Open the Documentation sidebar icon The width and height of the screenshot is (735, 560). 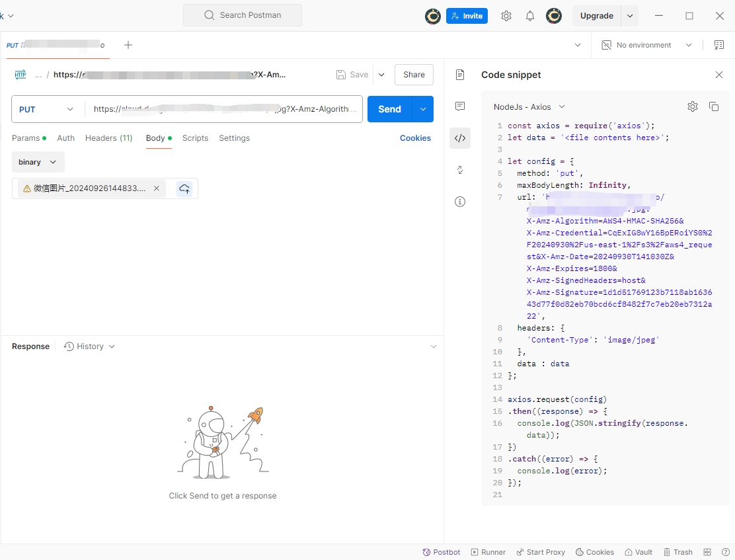pos(460,75)
